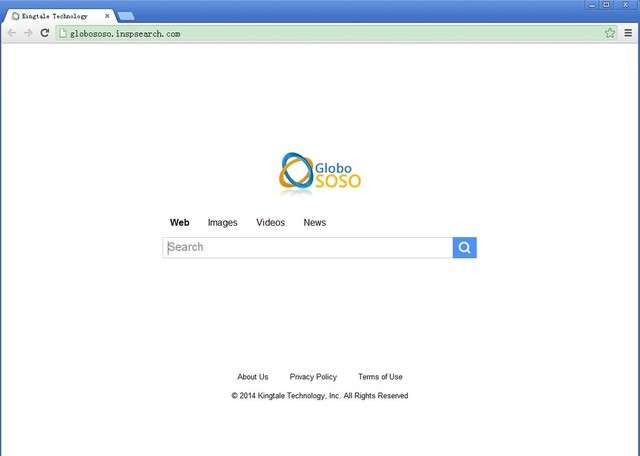Close the Kingtale Technology tab

[x=107, y=16]
